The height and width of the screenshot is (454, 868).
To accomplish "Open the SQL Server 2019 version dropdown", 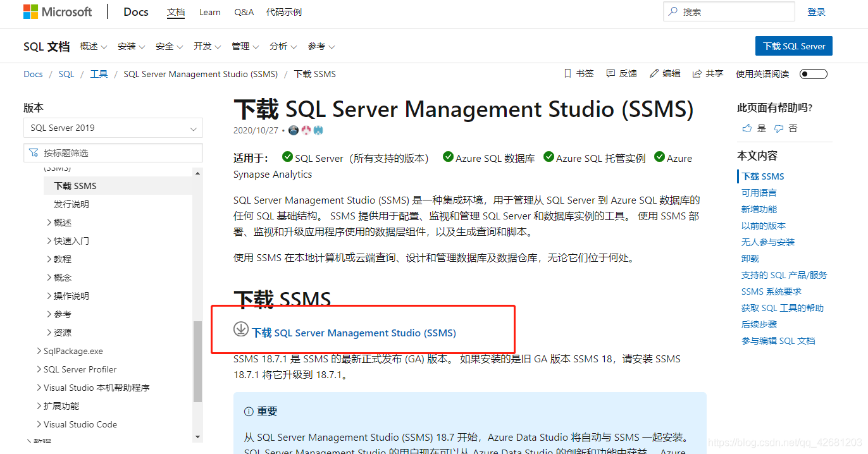I will 113,128.
